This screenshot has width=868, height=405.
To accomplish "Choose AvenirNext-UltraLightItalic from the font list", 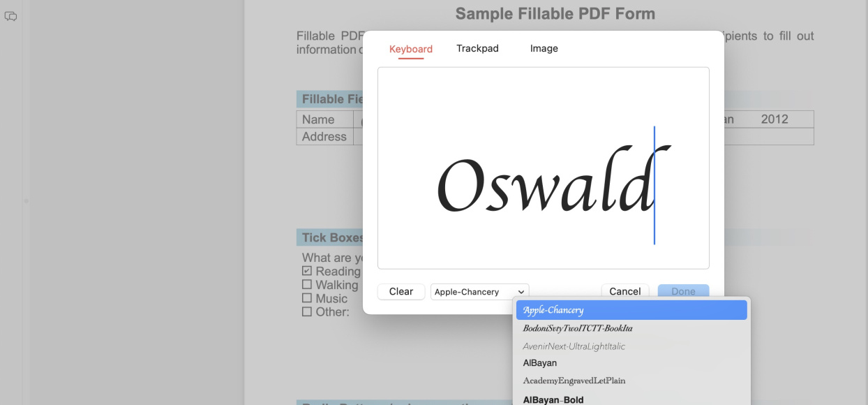I will pyautogui.click(x=630, y=346).
